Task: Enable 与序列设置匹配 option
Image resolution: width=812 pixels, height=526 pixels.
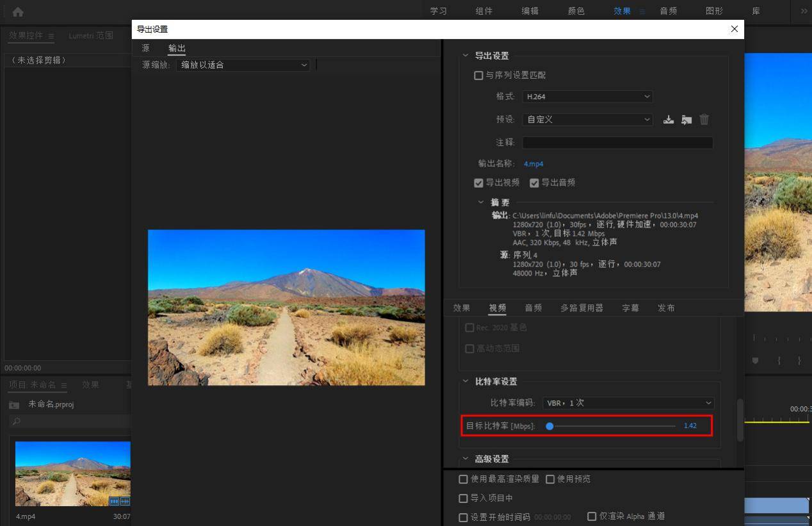Action: point(478,75)
